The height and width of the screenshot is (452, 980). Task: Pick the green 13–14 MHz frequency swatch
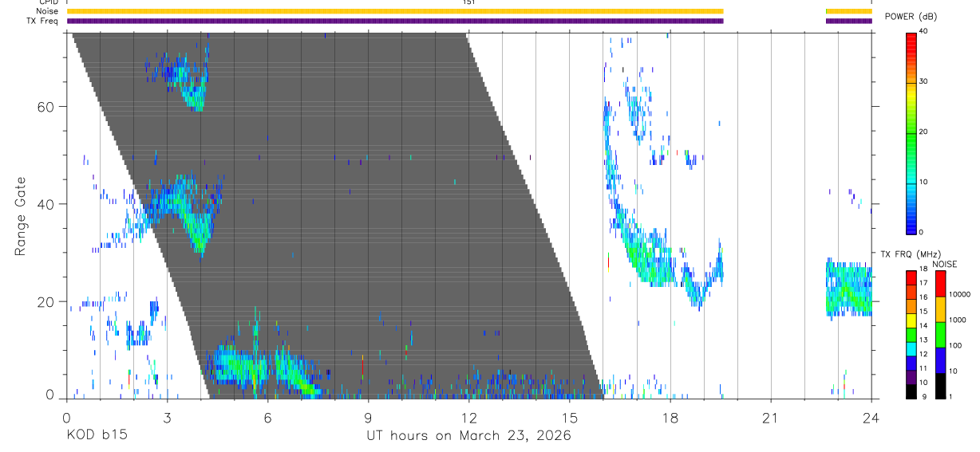[911, 333]
